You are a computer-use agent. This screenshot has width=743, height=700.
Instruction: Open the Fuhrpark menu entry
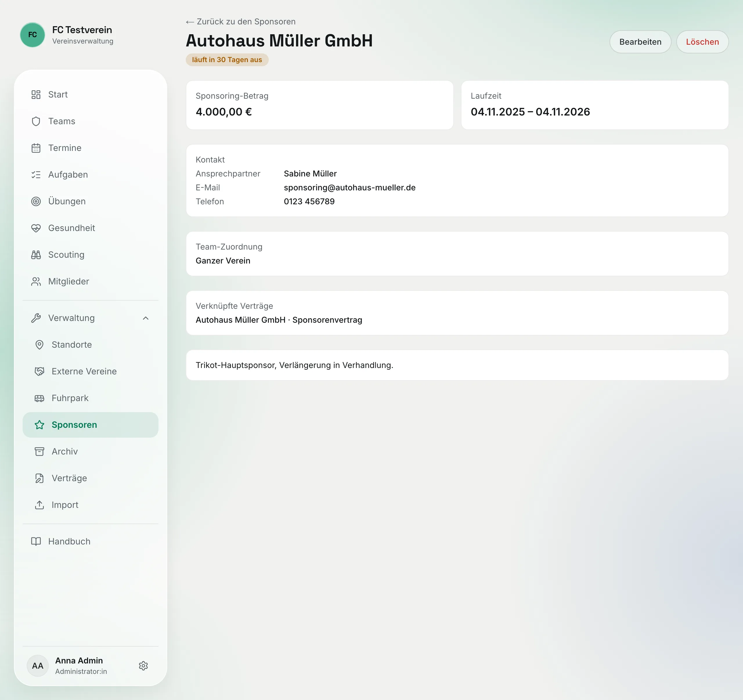[x=91, y=398]
